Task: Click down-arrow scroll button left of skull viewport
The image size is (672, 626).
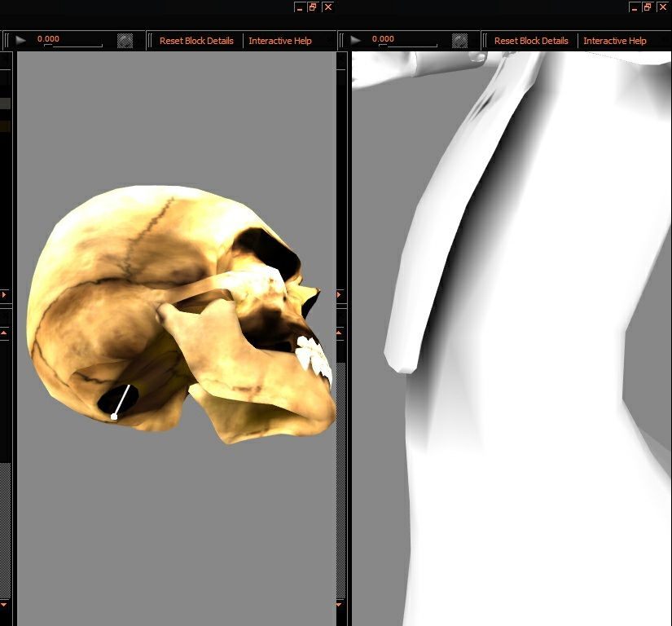Action: tap(4, 605)
